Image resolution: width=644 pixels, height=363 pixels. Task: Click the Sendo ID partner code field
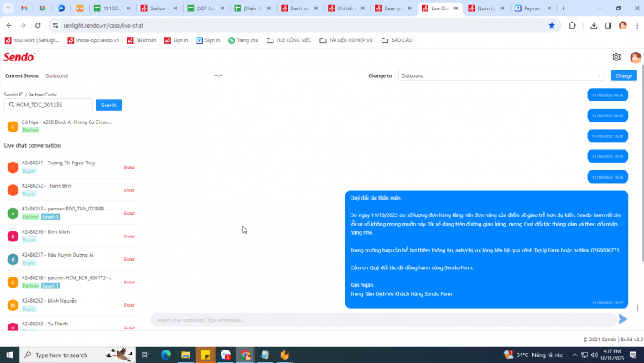tap(49, 105)
